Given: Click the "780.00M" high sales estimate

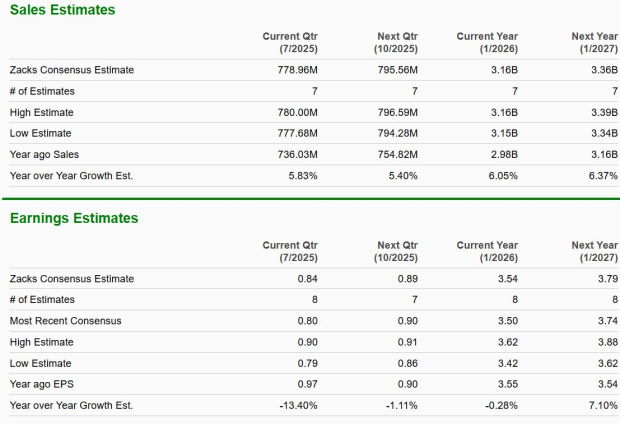Looking at the screenshot, I should (x=297, y=112).
